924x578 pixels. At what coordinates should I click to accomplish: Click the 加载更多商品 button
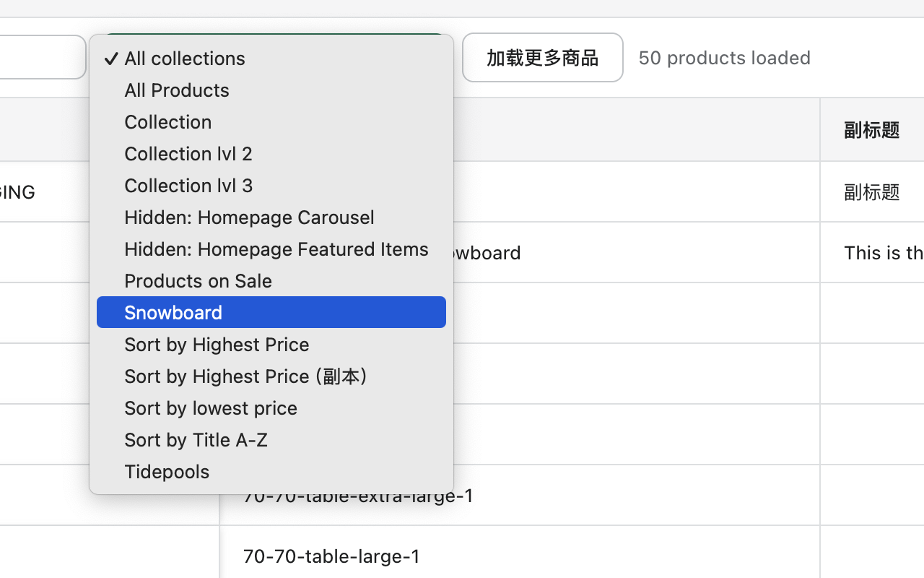(542, 58)
